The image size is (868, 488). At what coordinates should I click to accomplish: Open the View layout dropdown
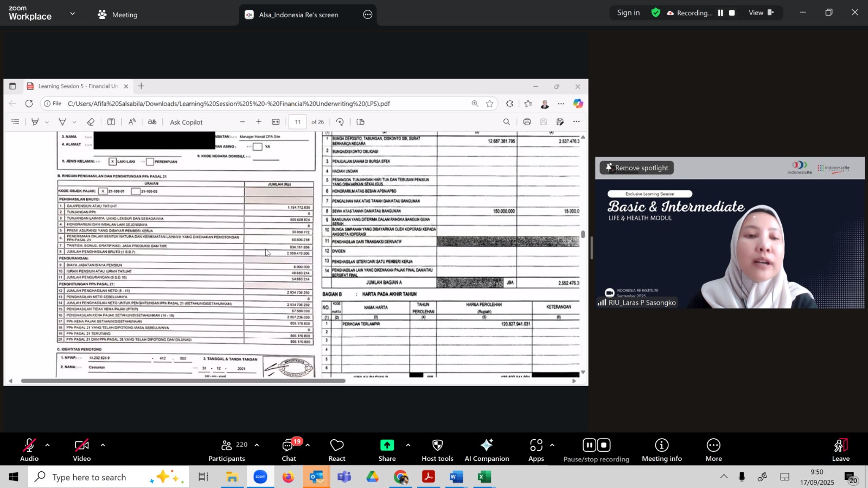[x=761, y=13]
